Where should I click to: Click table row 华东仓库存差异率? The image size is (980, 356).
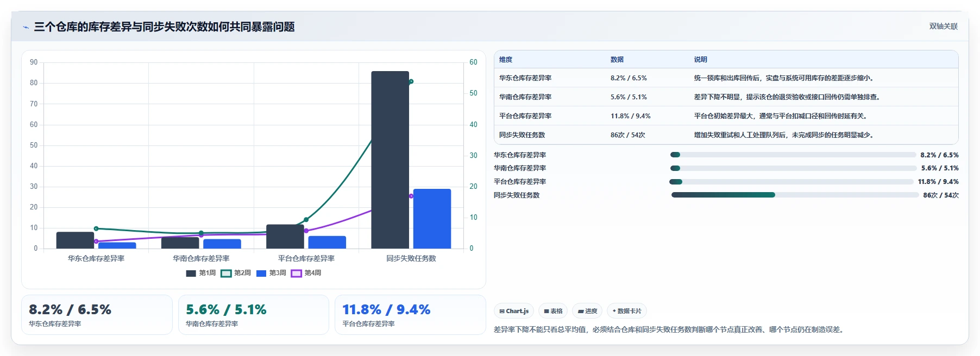(726, 78)
